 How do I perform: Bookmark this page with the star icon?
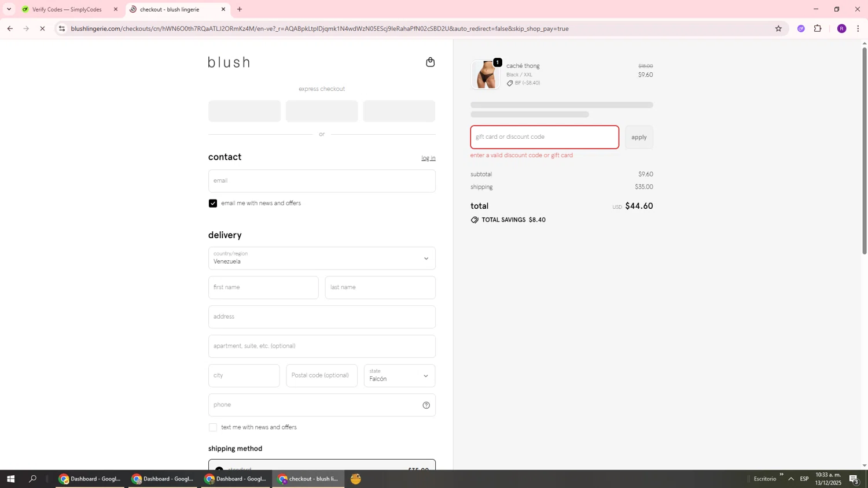click(778, 28)
